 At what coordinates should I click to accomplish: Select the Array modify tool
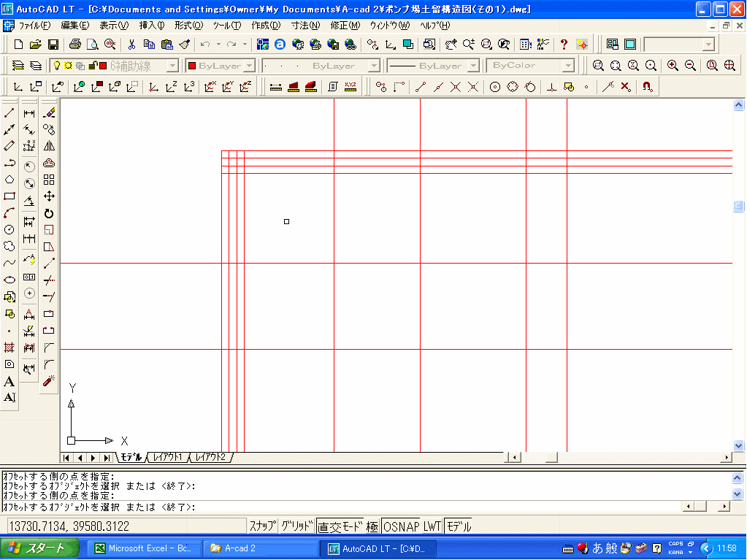[x=49, y=180]
